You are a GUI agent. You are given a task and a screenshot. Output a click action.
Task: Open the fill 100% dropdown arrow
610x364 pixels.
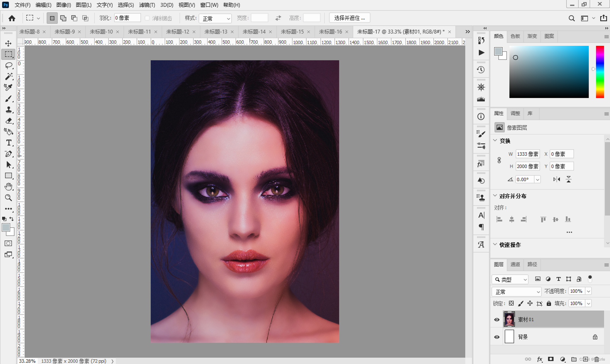588,303
